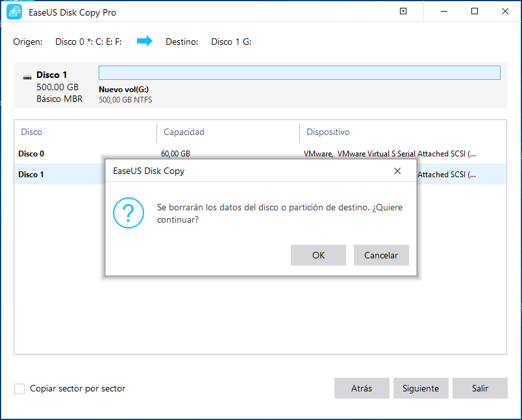Click Disco 1 G: destination text
This screenshot has height=420, width=522.
(x=231, y=42)
